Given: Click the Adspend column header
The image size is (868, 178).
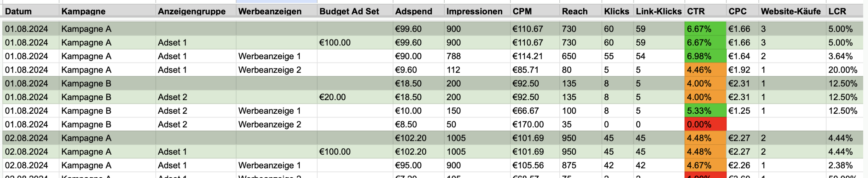Looking at the screenshot, I should 419,11.
